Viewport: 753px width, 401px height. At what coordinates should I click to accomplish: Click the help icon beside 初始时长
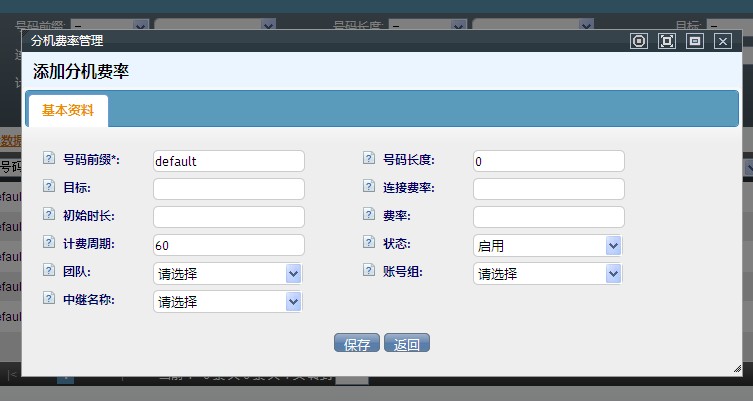[49, 215]
